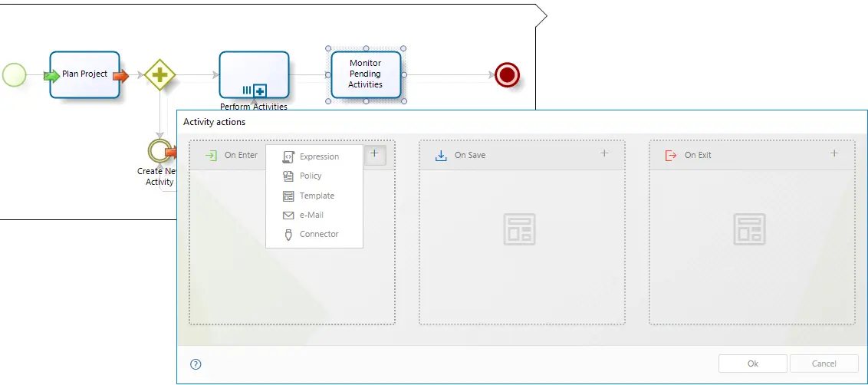Screen dimensions: 868x385
Task: Click the On Enter header label
Action: tap(241, 156)
